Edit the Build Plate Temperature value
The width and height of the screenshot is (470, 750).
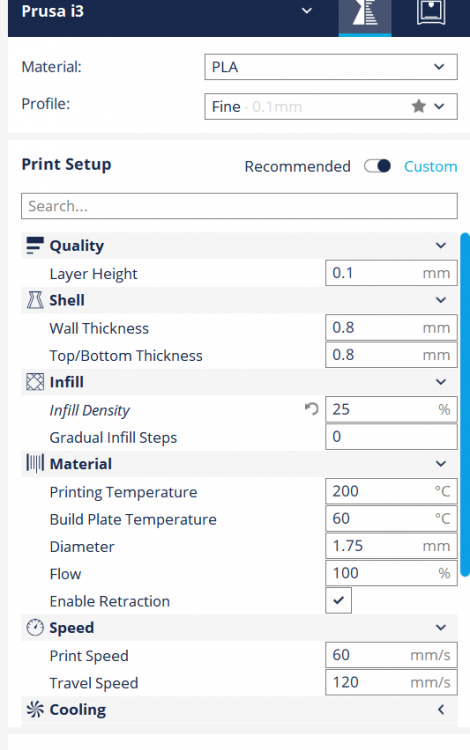[x=391, y=518]
